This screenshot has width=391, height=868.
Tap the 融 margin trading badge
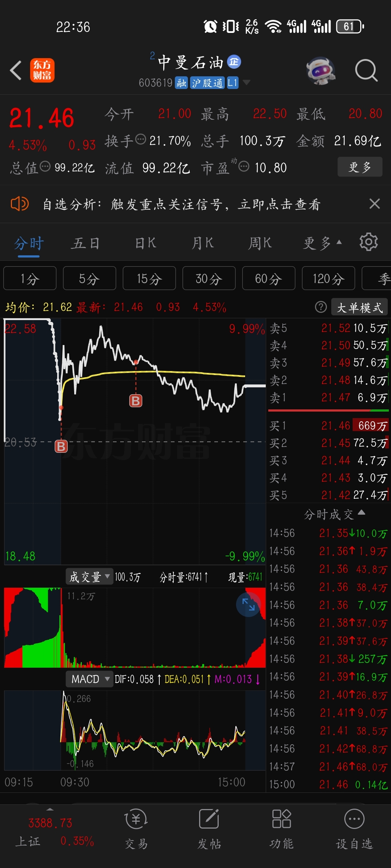181,83
